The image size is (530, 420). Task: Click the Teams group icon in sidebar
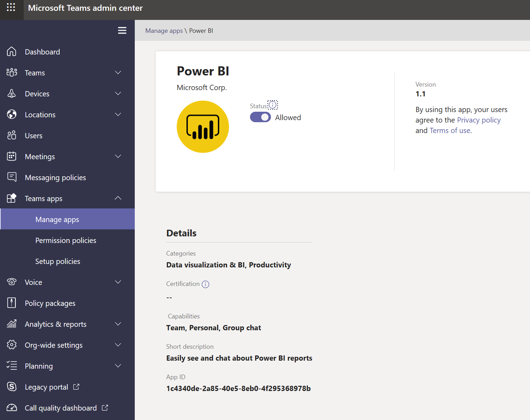coord(12,73)
